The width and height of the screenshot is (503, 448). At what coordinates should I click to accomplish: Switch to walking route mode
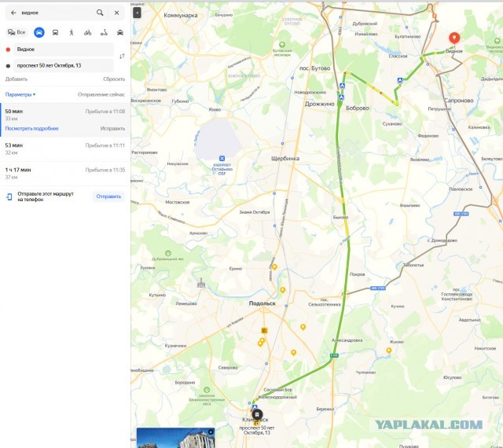(72, 32)
